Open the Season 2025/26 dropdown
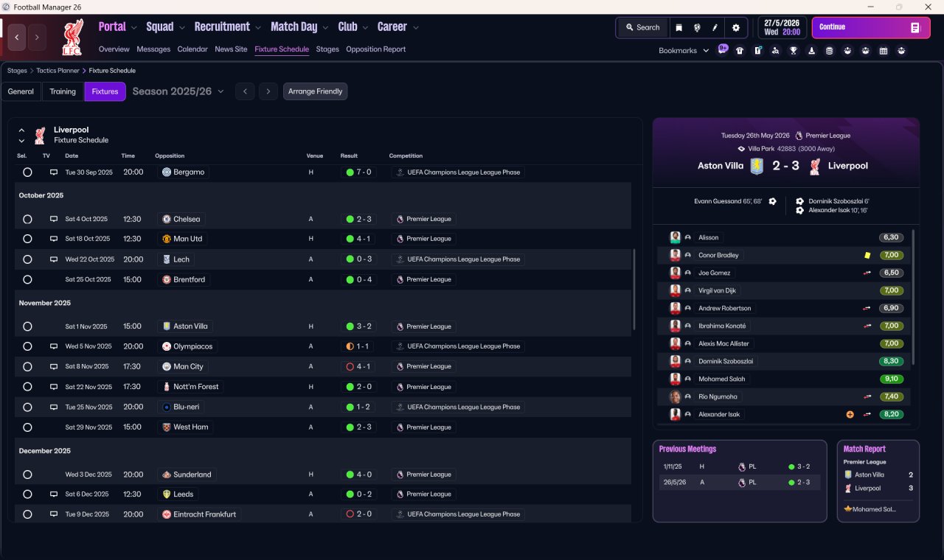Viewport: 944px width, 560px height. point(178,91)
